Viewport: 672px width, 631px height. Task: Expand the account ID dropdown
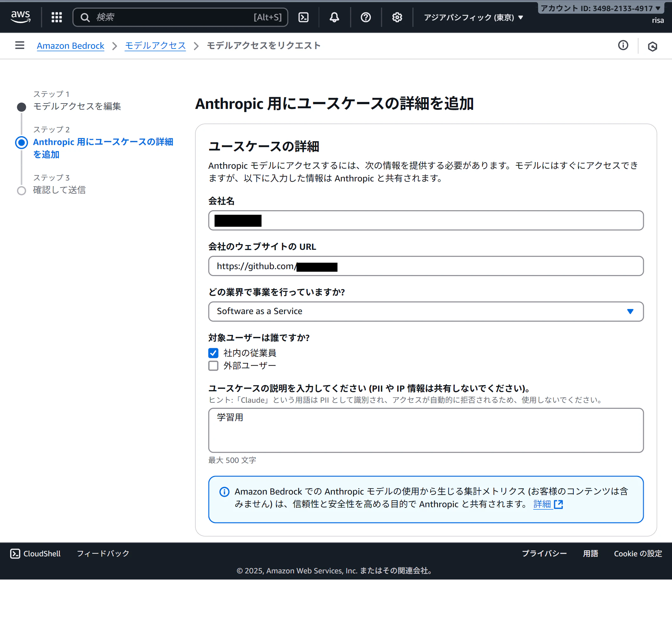tap(600, 8)
